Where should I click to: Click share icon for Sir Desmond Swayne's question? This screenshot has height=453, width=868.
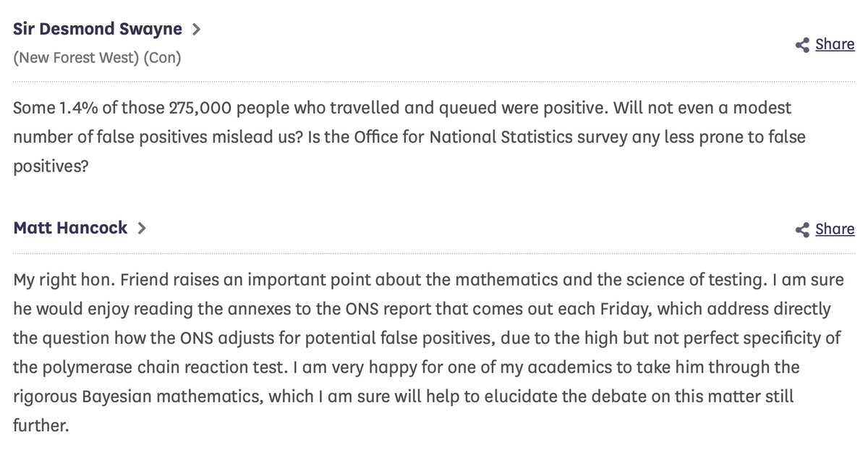pos(801,46)
